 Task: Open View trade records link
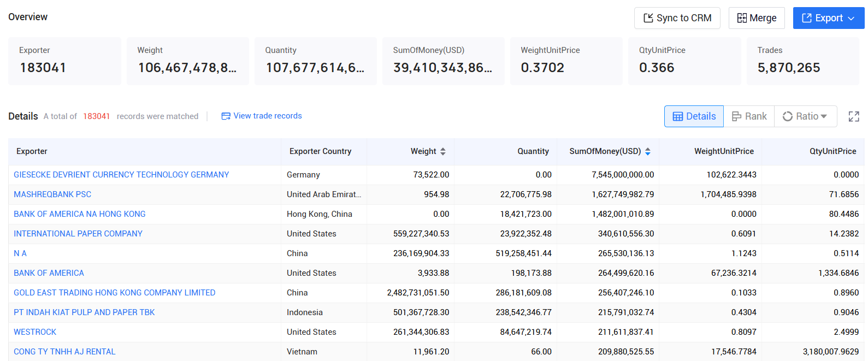pos(262,116)
